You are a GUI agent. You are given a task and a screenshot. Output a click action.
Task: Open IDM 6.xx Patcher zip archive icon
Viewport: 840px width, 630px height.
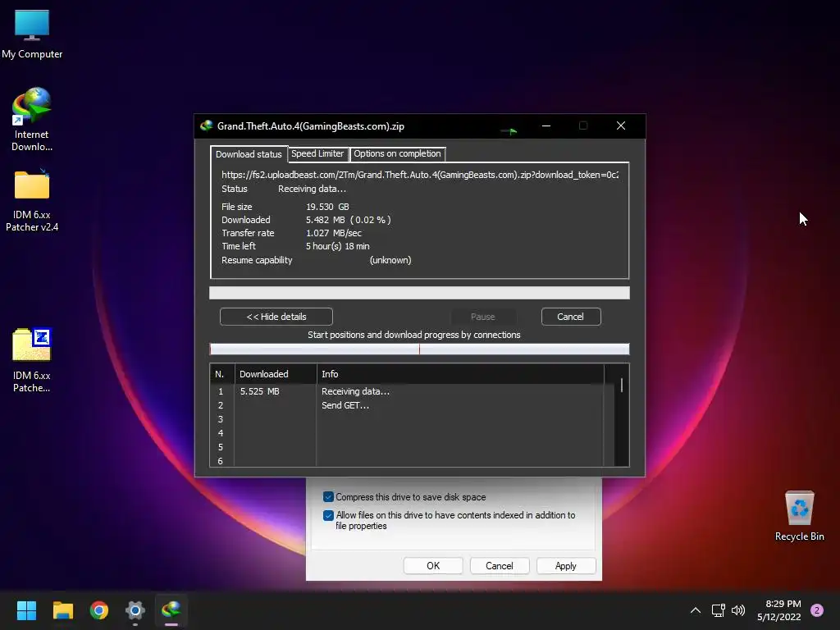pyautogui.click(x=32, y=360)
